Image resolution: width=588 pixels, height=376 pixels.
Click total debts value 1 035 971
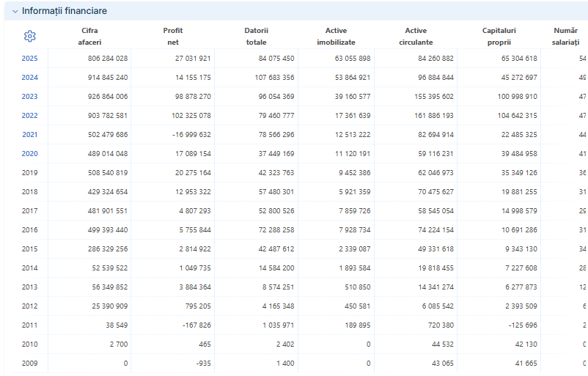pos(279,325)
